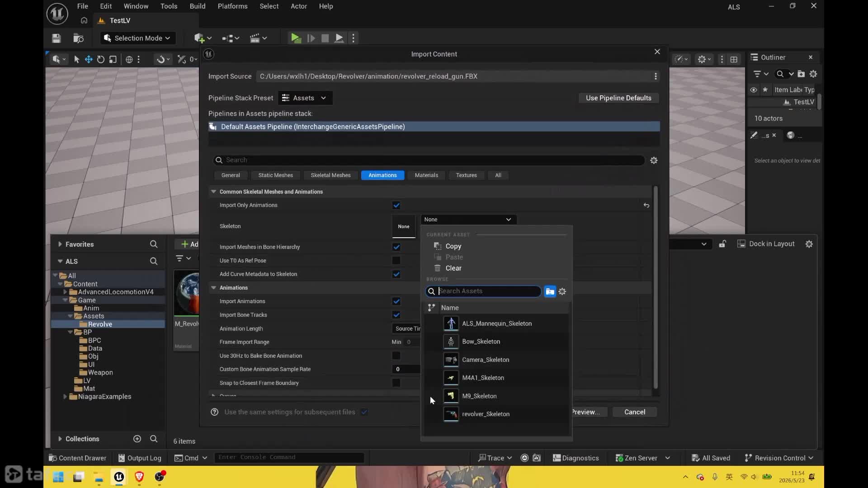
Task: Open the help icon beside subsequent files
Action: tap(215, 412)
